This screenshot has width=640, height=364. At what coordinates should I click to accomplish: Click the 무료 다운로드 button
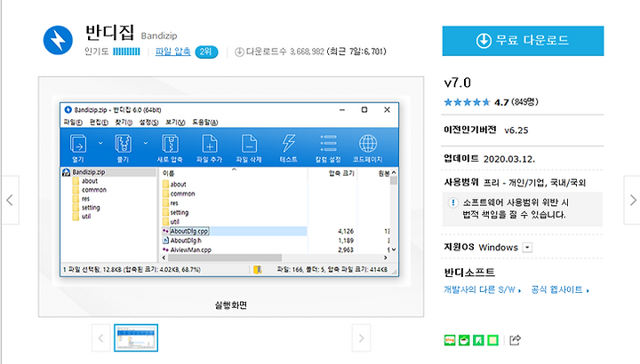click(x=523, y=41)
